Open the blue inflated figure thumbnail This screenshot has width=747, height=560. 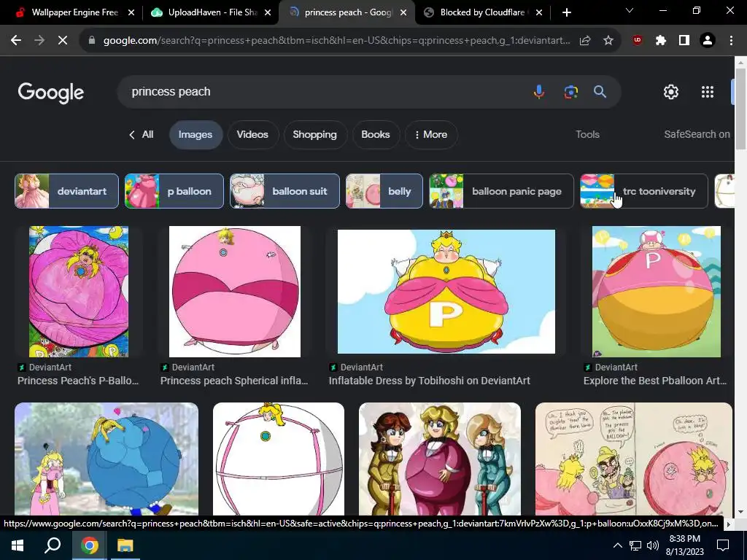[107, 459]
